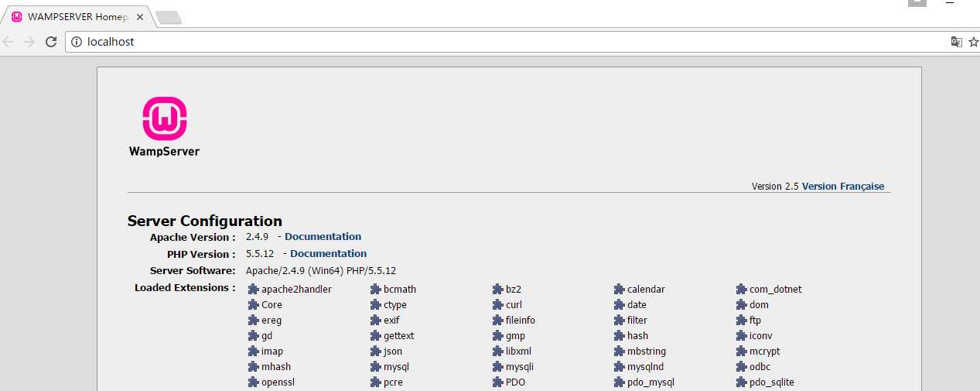Click the puzzle icon next to Core
Screen dimensions: 980x391
click(253, 305)
